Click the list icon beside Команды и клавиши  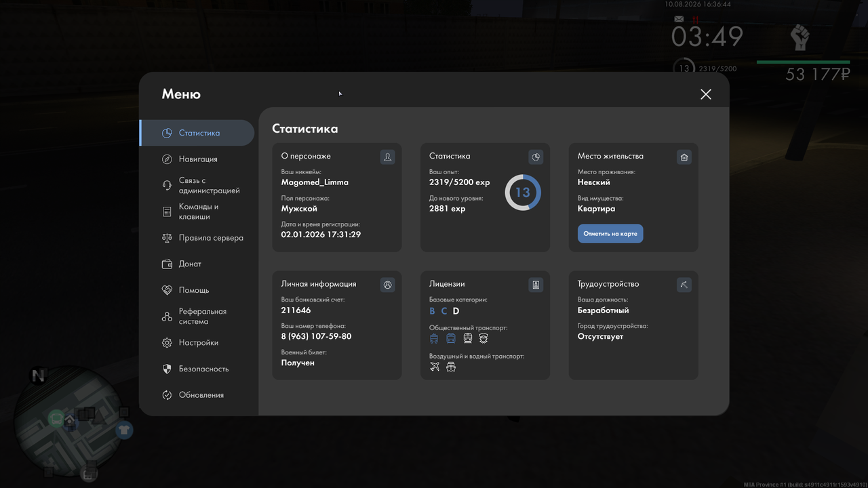[x=167, y=212]
